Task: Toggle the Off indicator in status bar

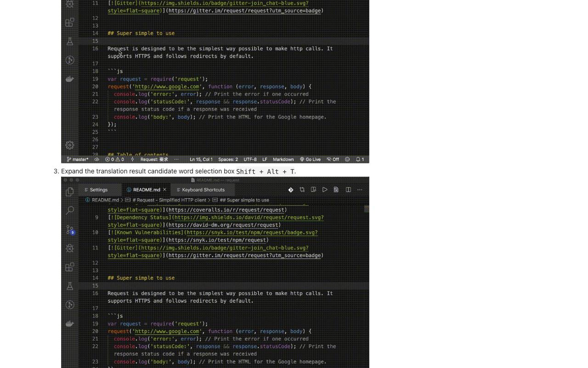Action: (333, 160)
